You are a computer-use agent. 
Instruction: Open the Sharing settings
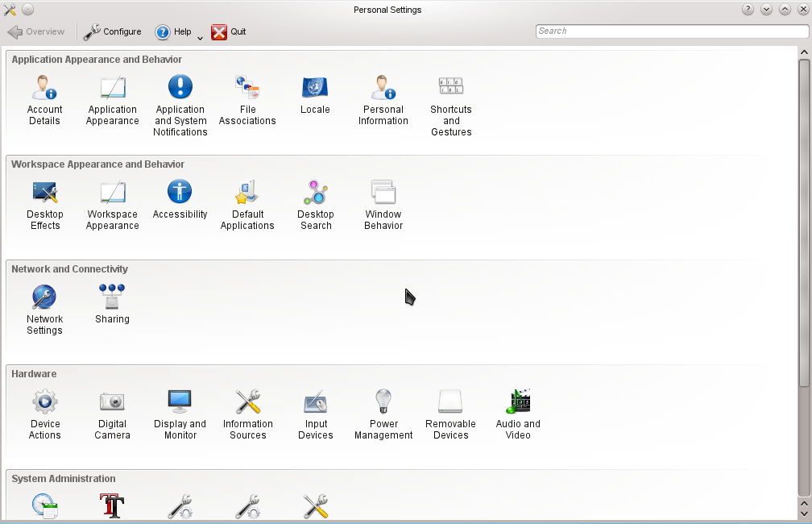click(113, 304)
